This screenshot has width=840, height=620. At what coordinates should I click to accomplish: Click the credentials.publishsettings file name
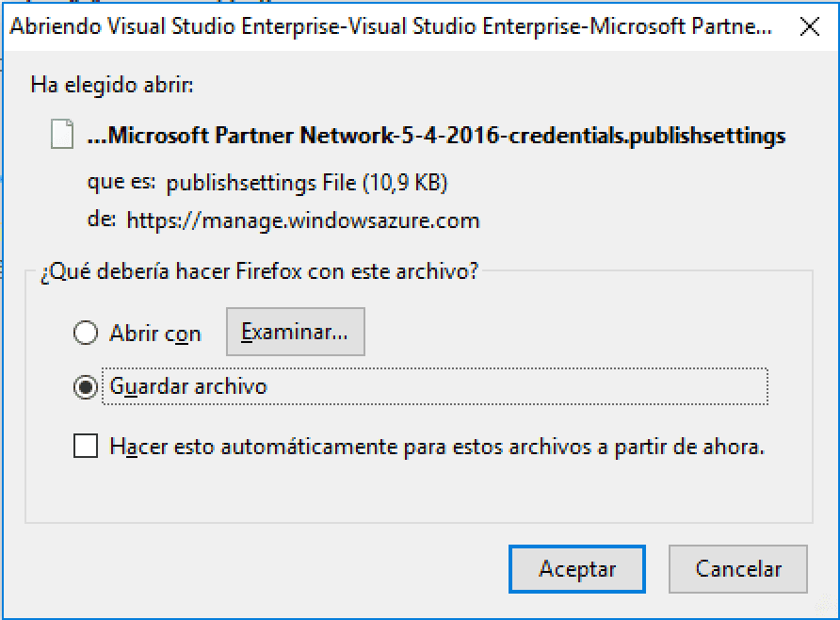coord(647,136)
